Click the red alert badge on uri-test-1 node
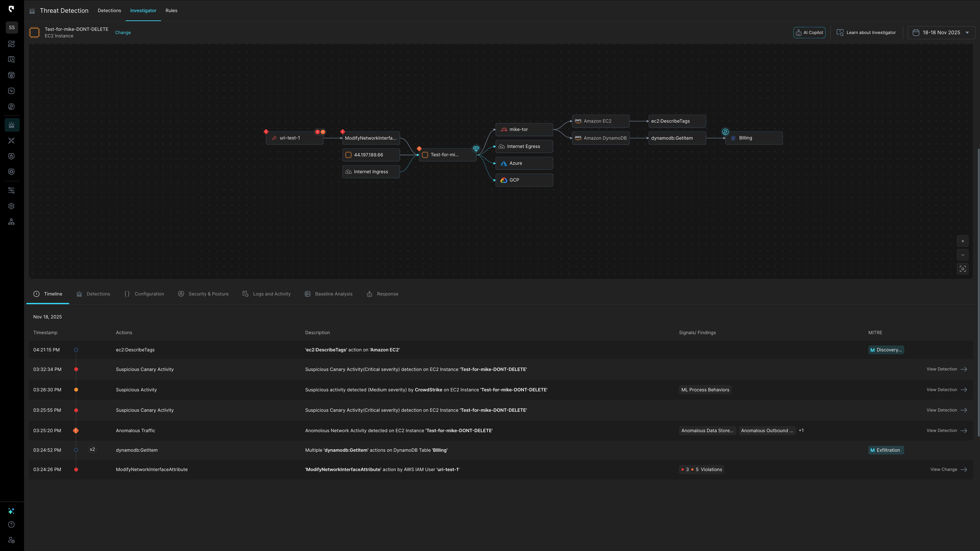This screenshot has width=980, height=551. pyautogui.click(x=266, y=132)
